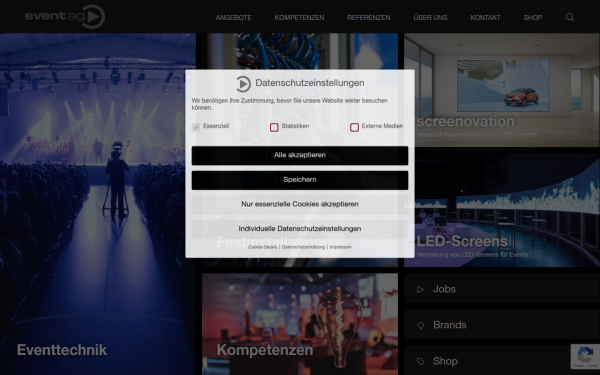Open the Kompetenzen menu item

click(299, 18)
